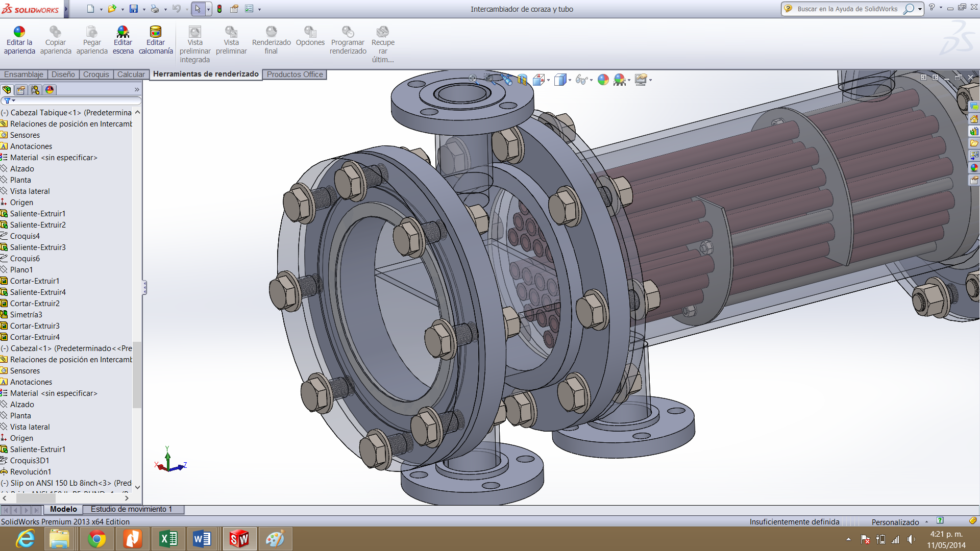Click the Editar apariencia icon
This screenshot has height=551, width=980.
(19, 32)
